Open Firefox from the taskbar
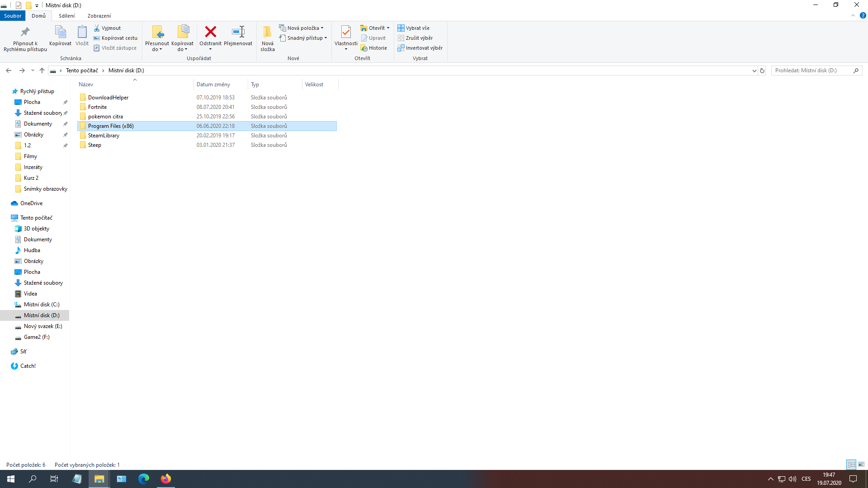This screenshot has height=488, width=868. (166, 479)
